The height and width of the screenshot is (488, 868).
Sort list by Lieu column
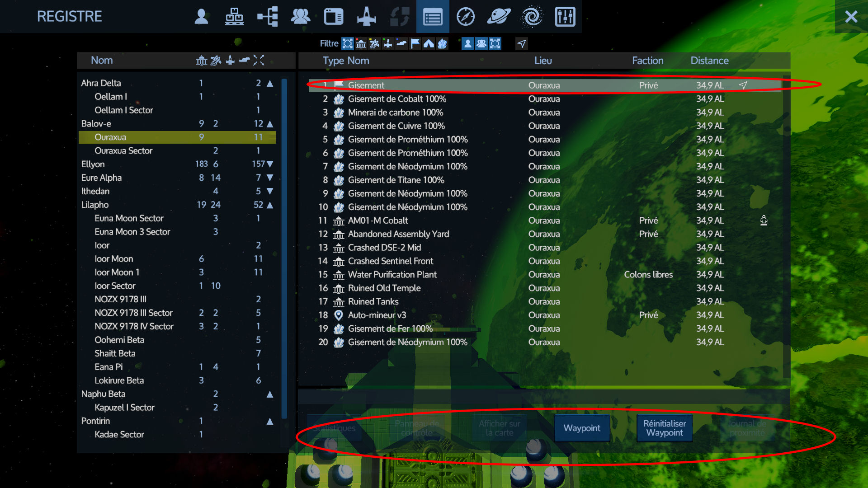[x=543, y=61]
